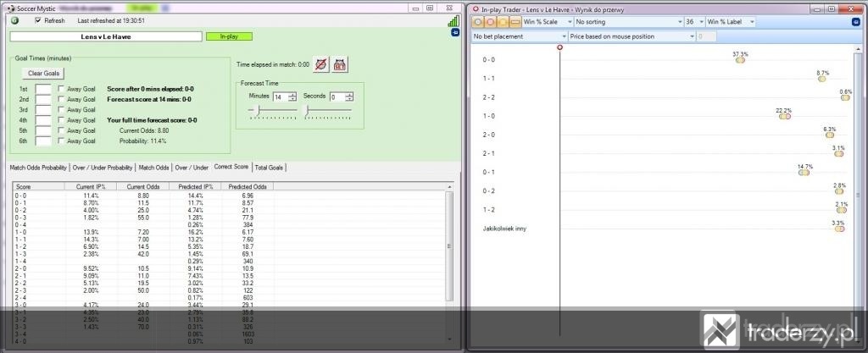Click the 2 - 1 marker at 3.1%
This screenshot has height=353, width=868.
[839, 154]
